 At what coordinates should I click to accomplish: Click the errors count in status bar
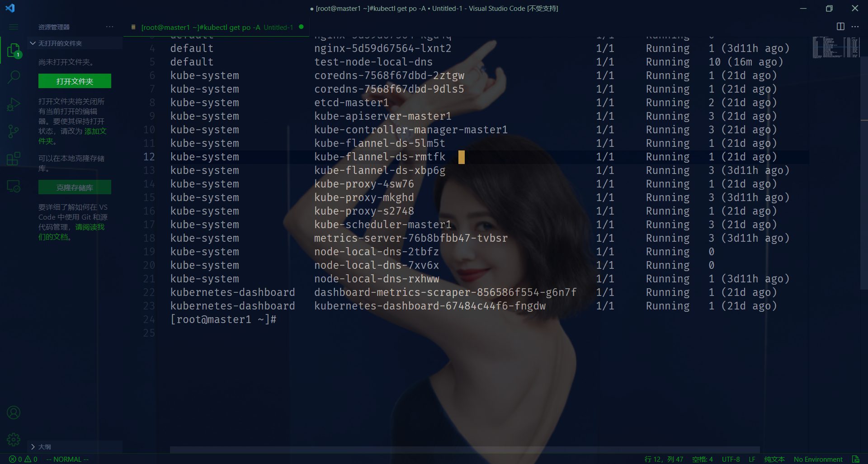pos(15,459)
